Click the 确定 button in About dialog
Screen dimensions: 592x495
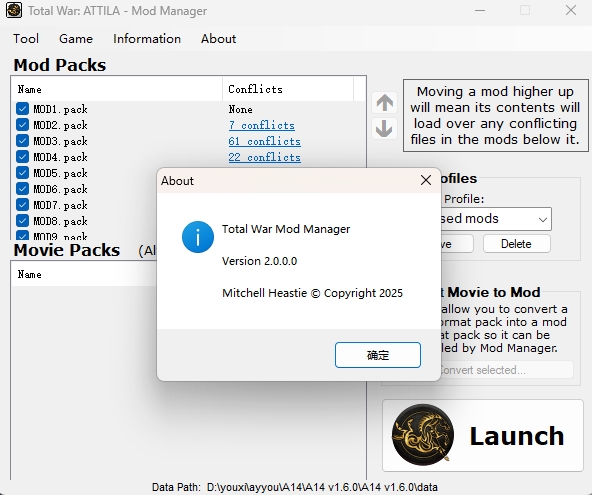pyautogui.click(x=378, y=355)
